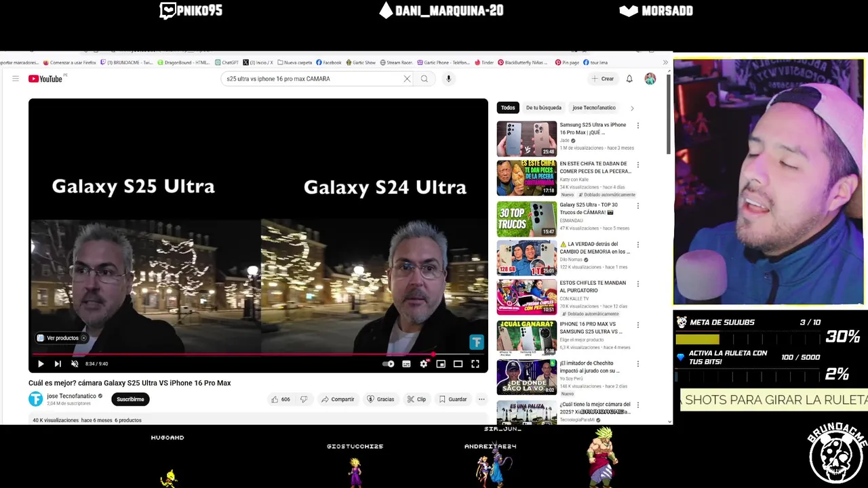Skip to the next video
This screenshot has width=868, height=488.
point(58,364)
